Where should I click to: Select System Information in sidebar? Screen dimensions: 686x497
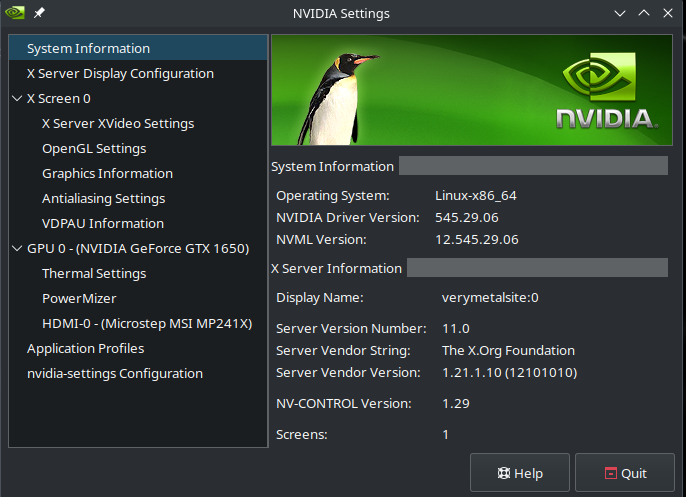coord(138,48)
